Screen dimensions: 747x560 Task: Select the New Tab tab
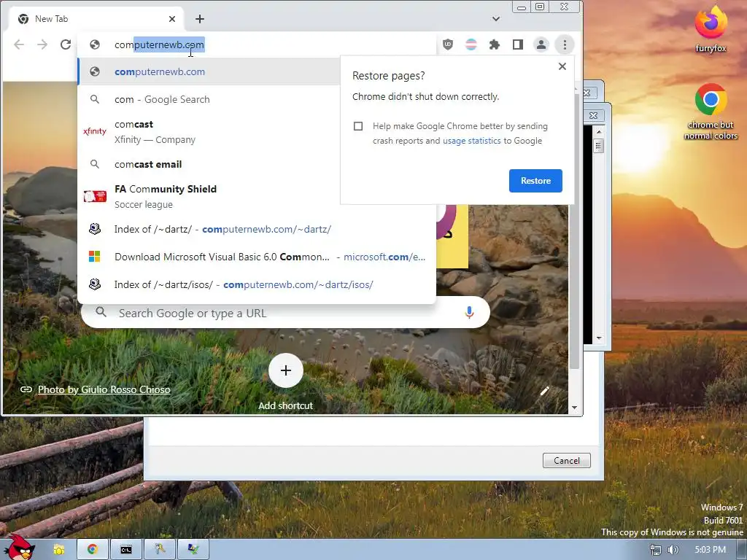click(97, 19)
